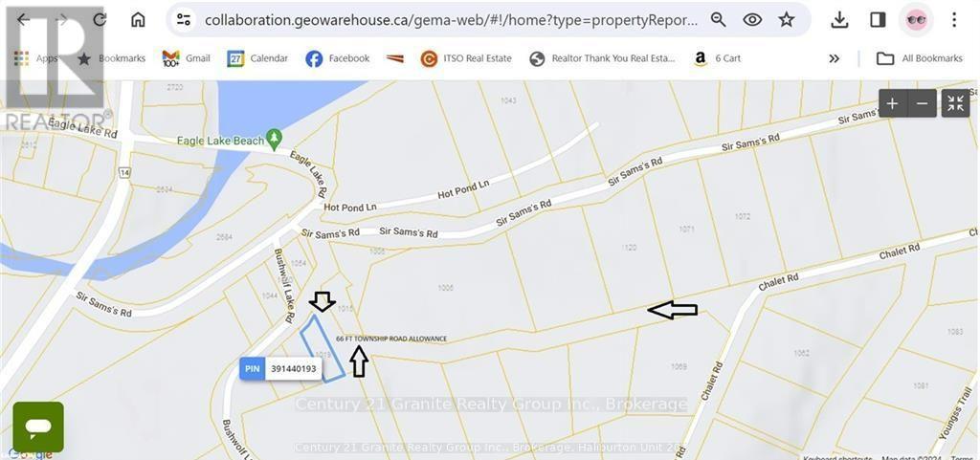Open the Chrome three-dot menu
The width and height of the screenshot is (980, 460).
[x=954, y=20]
